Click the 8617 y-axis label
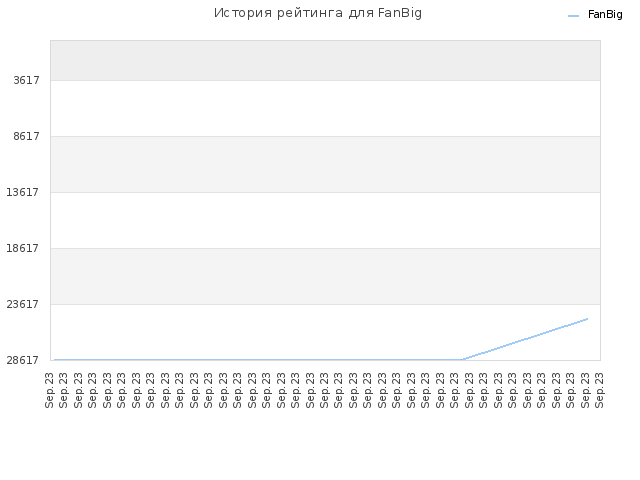This screenshot has height=480, width=640. tap(27, 136)
